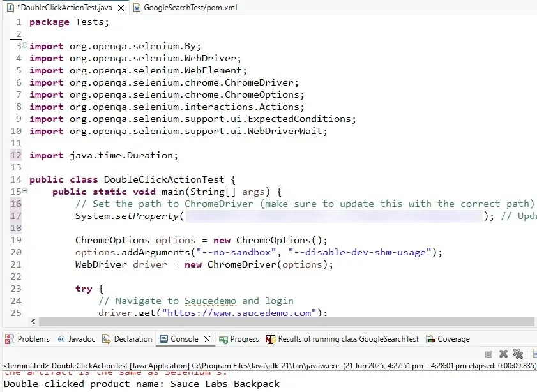This screenshot has height=392, width=537.
Task: Remove the terminated launch from console
Action: pyautogui.click(x=503, y=354)
